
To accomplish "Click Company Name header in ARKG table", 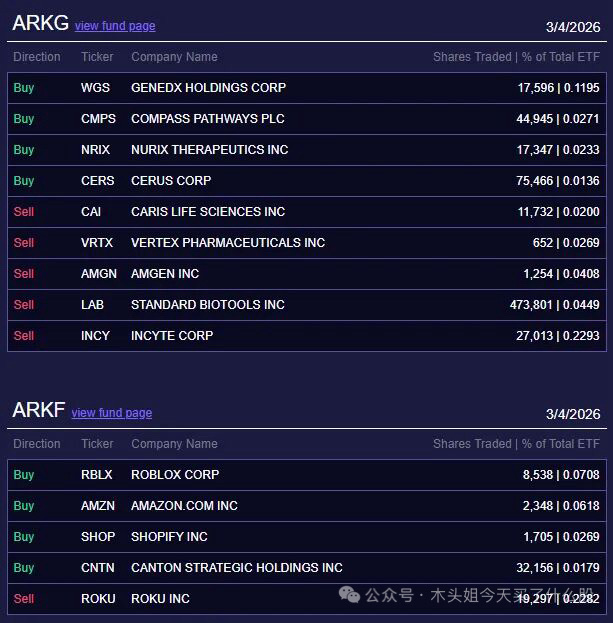I will tap(174, 57).
